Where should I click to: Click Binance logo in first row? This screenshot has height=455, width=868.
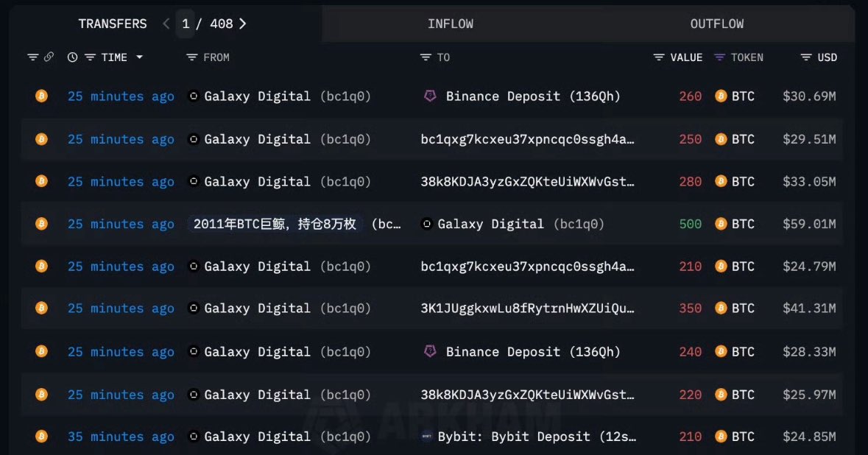coord(430,96)
